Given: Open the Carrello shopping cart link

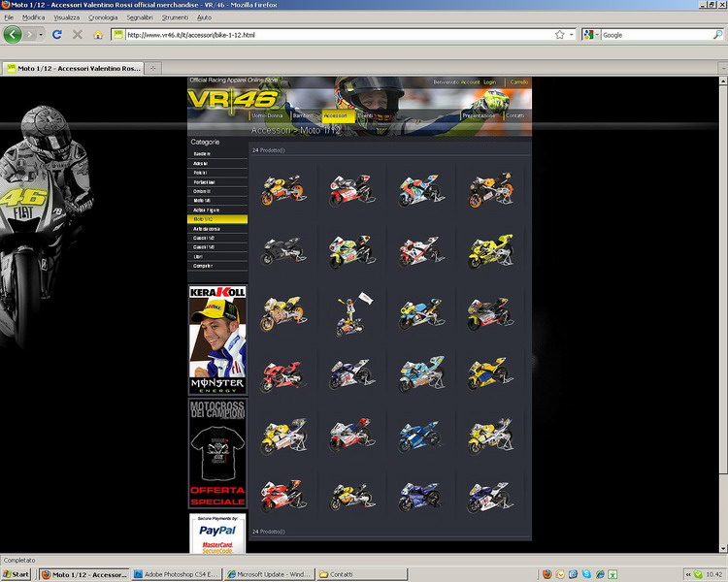Looking at the screenshot, I should (518, 82).
